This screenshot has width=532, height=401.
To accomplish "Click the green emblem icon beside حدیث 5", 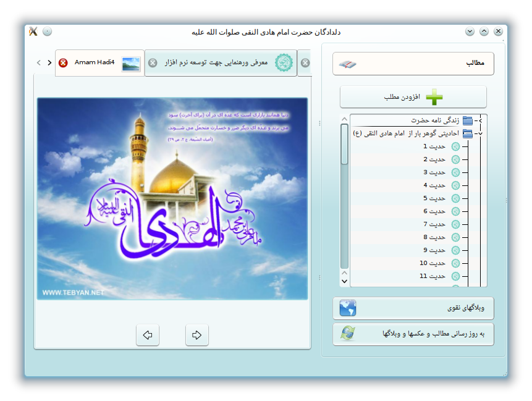I will pyautogui.click(x=455, y=198).
